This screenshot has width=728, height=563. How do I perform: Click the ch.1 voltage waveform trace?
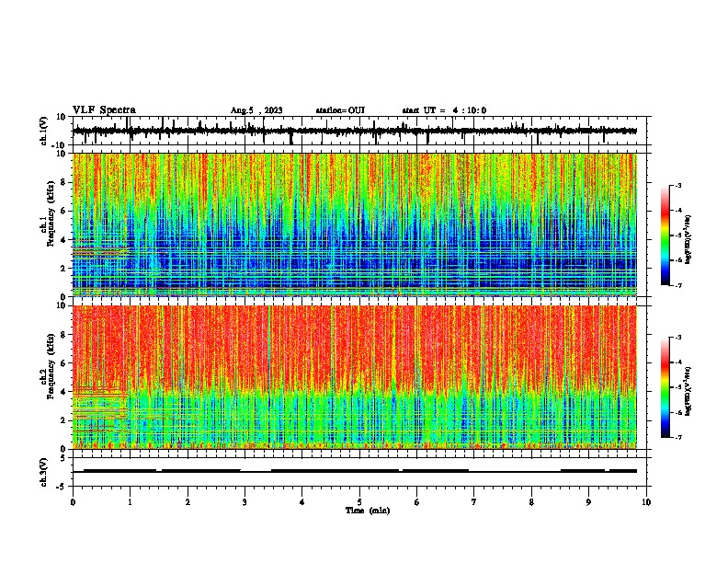(355, 131)
